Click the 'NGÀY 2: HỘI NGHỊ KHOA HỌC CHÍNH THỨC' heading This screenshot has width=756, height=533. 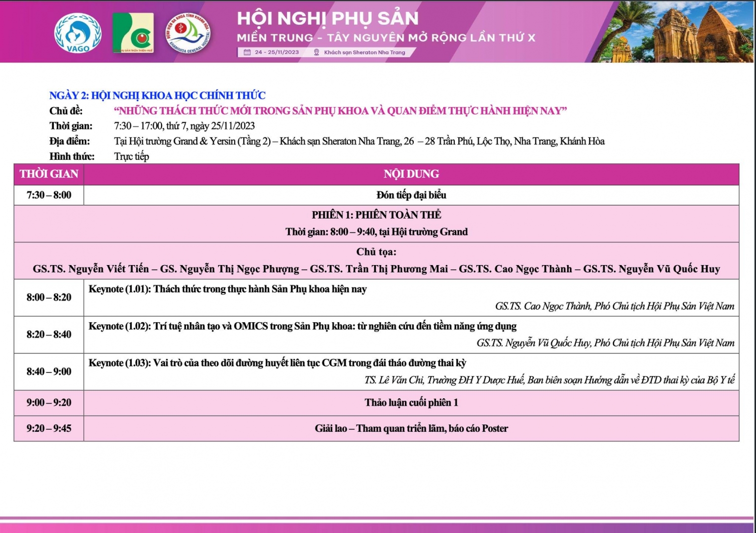pos(157,95)
